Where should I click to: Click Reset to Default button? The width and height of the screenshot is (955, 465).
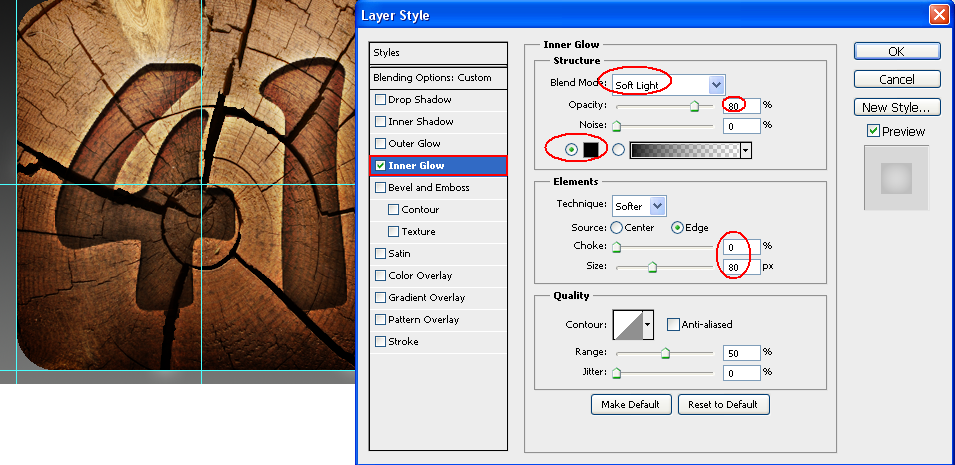pyautogui.click(x=724, y=404)
